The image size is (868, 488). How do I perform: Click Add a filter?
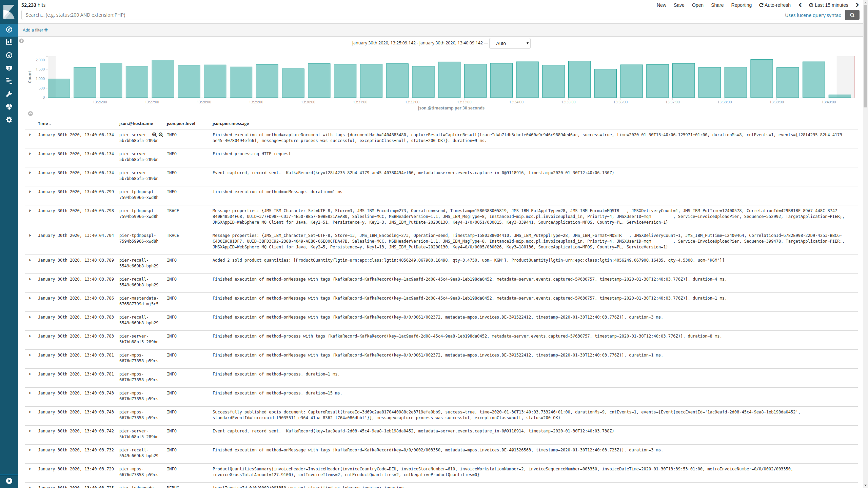tap(35, 30)
